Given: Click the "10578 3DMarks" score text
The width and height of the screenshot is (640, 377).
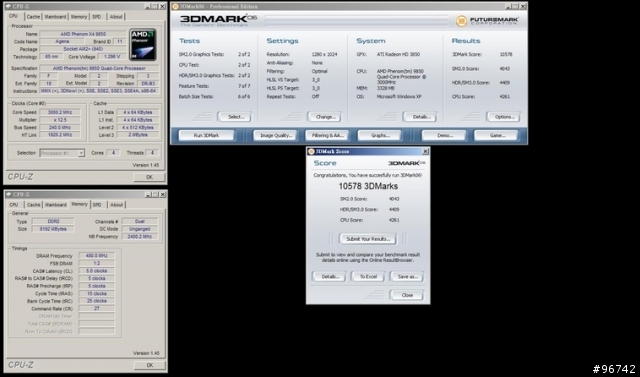Looking at the screenshot, I should pyautogui.click(x=368, y=186).
